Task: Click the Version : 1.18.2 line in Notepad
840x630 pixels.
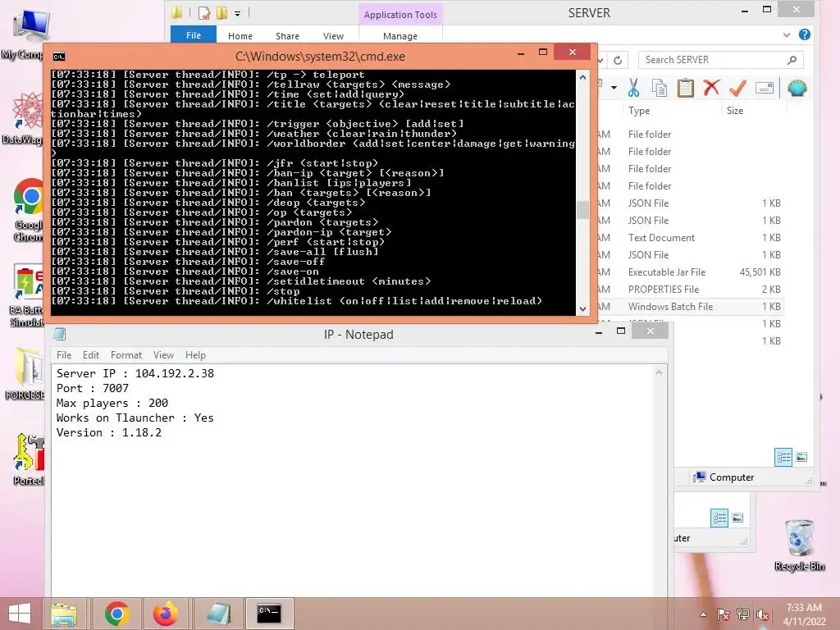Action: coord(109,432)
